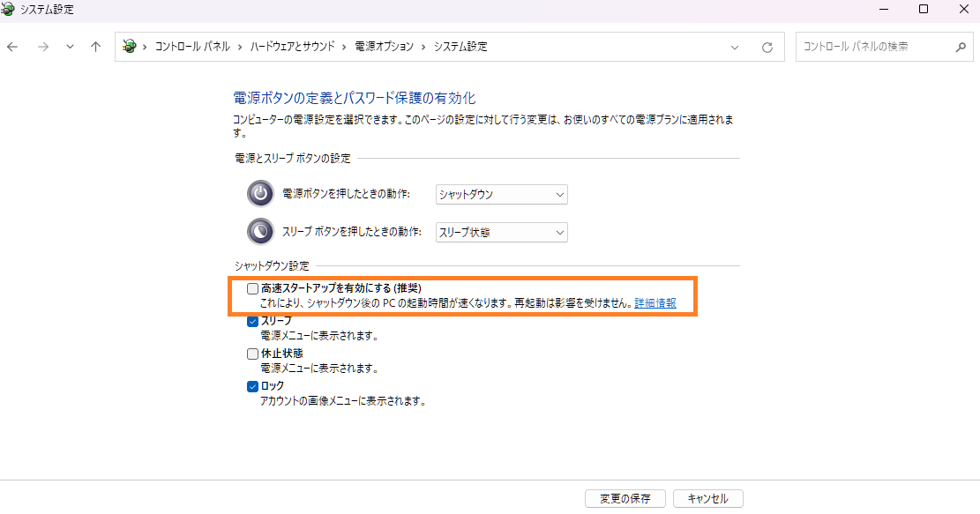Check the 休止状態 checkbox
The image size is (980, 514).
pos(252,354)
